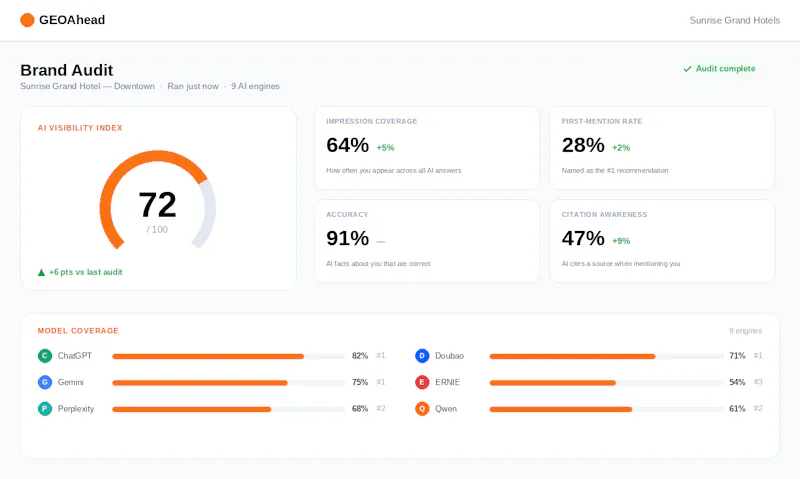Click the 'Model Coverage' section title
Screen dimensions: 800x479
coord(78,331)
